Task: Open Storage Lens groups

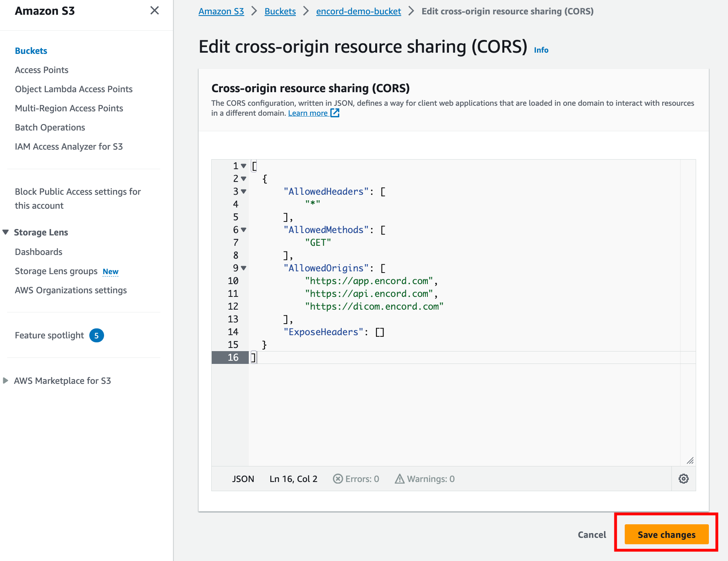Action: point(56,271)
